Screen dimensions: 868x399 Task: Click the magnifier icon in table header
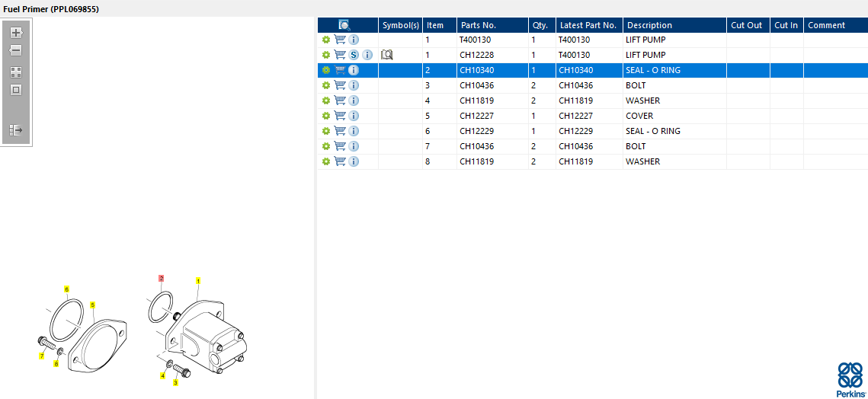tap(344, 25)
